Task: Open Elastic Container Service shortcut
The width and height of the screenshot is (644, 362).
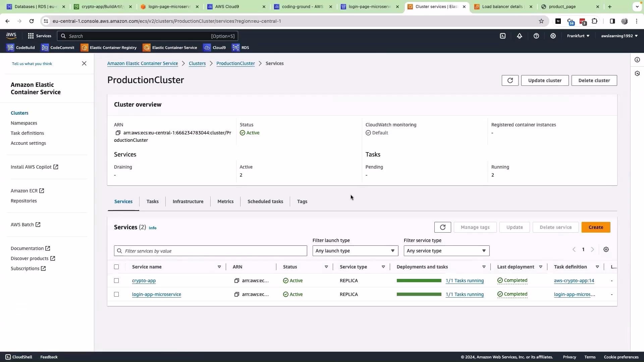Action: coord(170,48)
